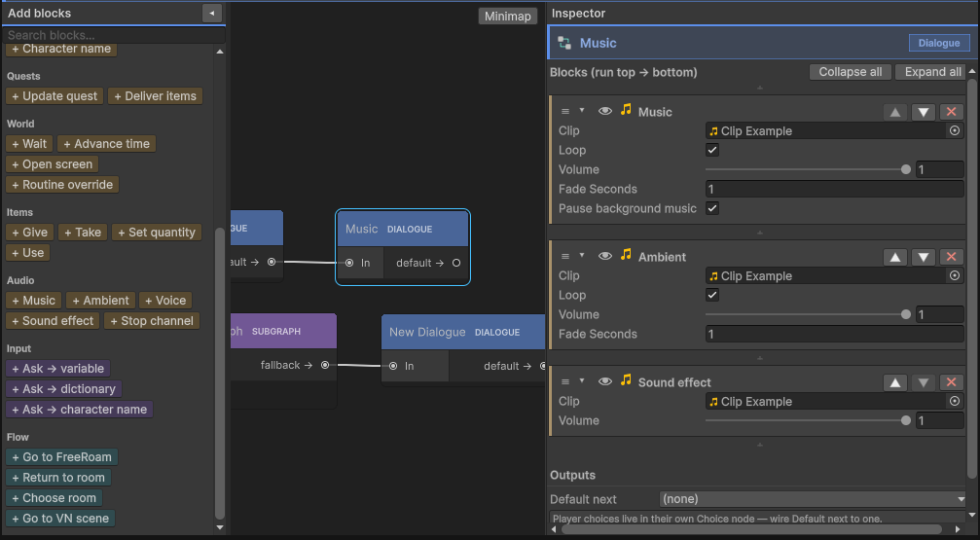Viewport: 980px width, 540px height.
Task: Grab the Ambient block drag handle
Action: click(x=565, y=257)
